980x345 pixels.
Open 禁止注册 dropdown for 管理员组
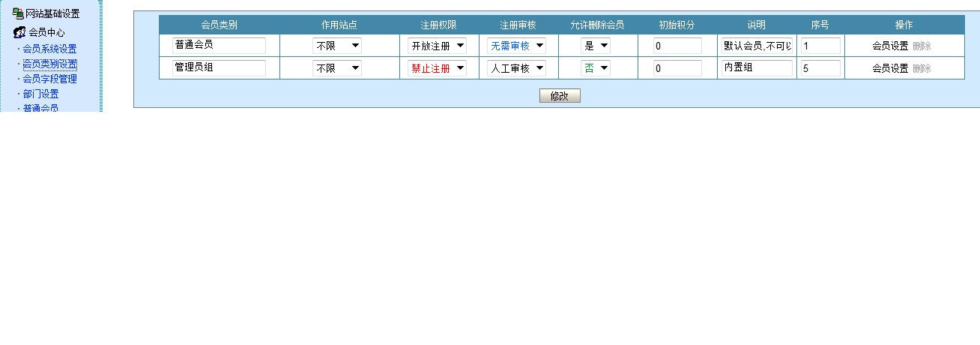point(438,68)
